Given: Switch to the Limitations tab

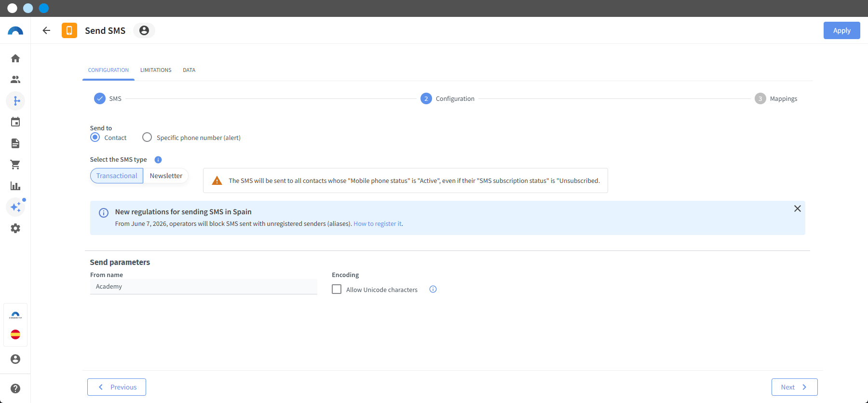Looking at the screenshot, I should (x=156, y=70).
